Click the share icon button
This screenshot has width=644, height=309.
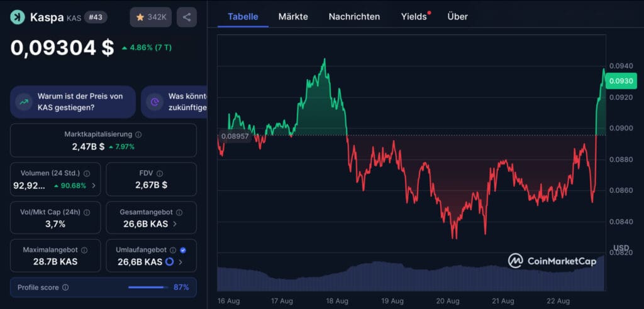(187, 17)
